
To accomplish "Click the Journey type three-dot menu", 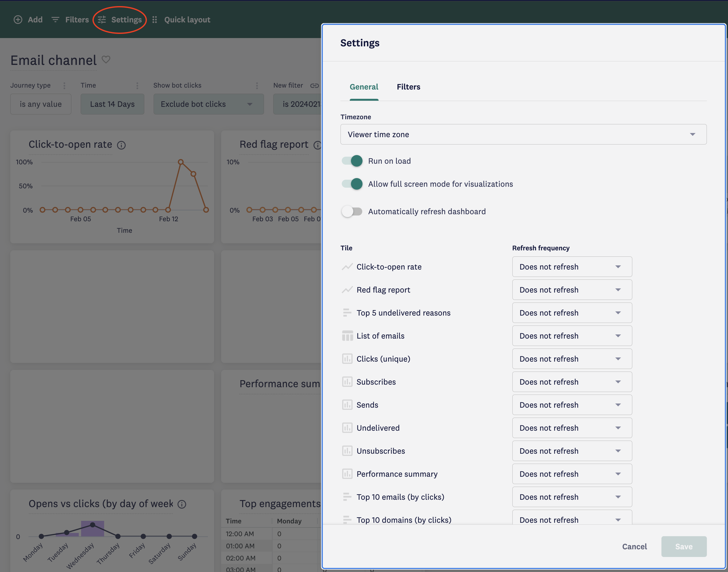I will point(64,85).
